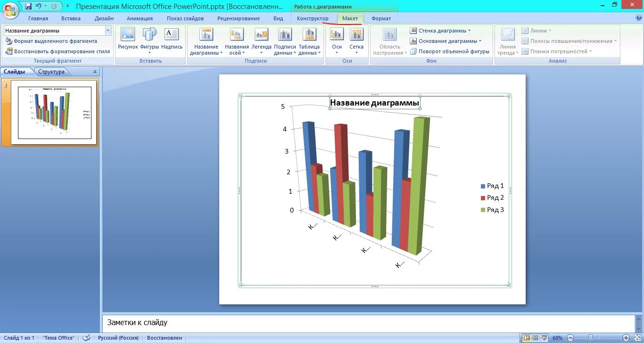644x343 pixels.
Task: Click the 68% zoom level
Action: [x=557, y=338]
